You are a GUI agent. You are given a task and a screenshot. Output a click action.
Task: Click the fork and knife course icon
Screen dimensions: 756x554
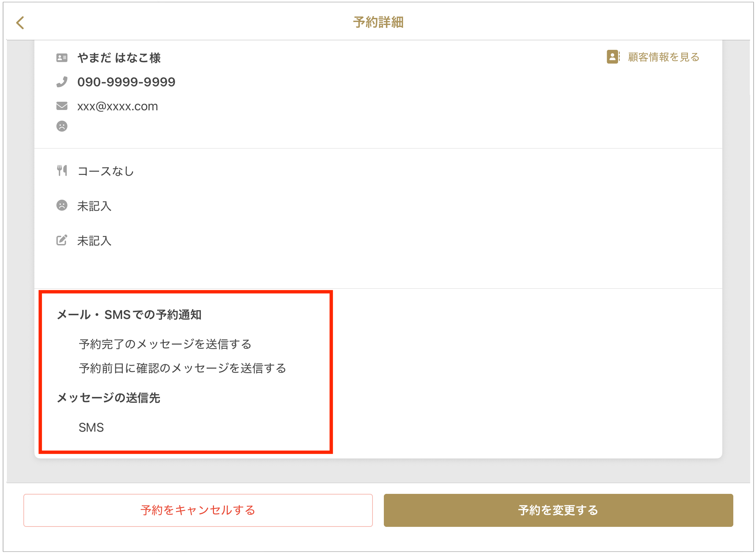coord(62,170)
